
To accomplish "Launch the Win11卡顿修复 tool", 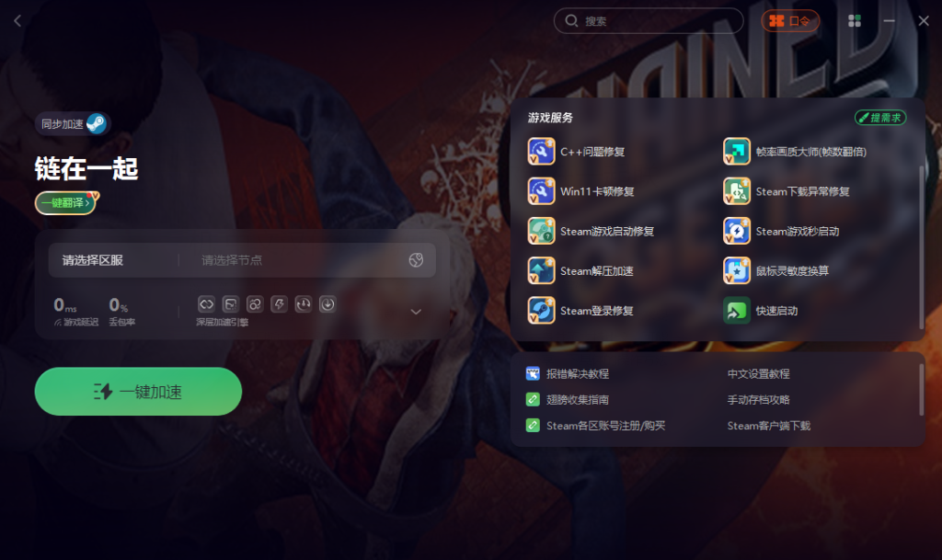I will 541,191.
